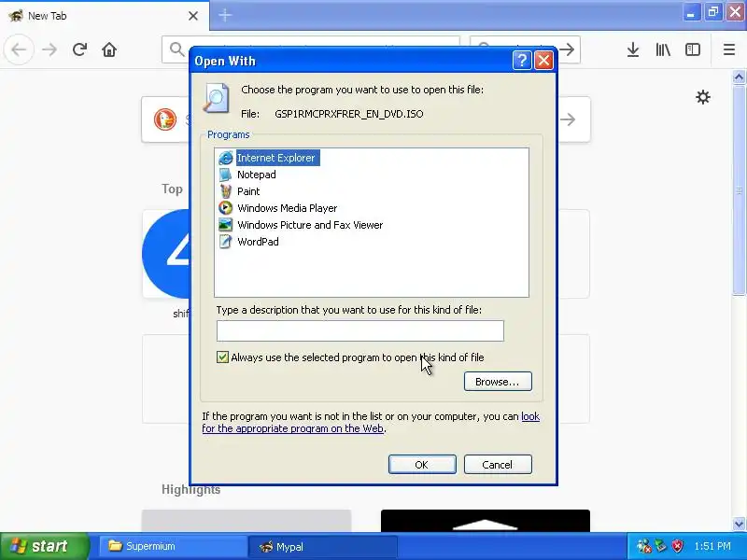Open the browser Downloads panel
This screenshot has height=560, width=747.
[x=633, y=49]
